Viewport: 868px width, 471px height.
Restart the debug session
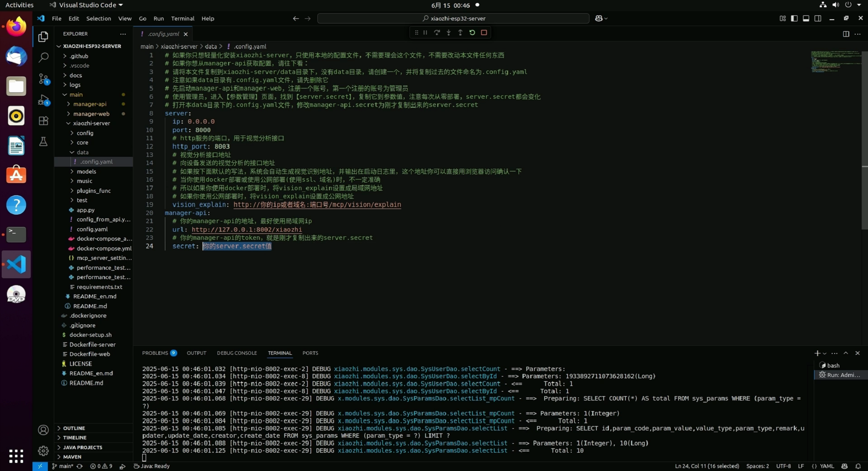pyautogui.click(x=472, y=32)
